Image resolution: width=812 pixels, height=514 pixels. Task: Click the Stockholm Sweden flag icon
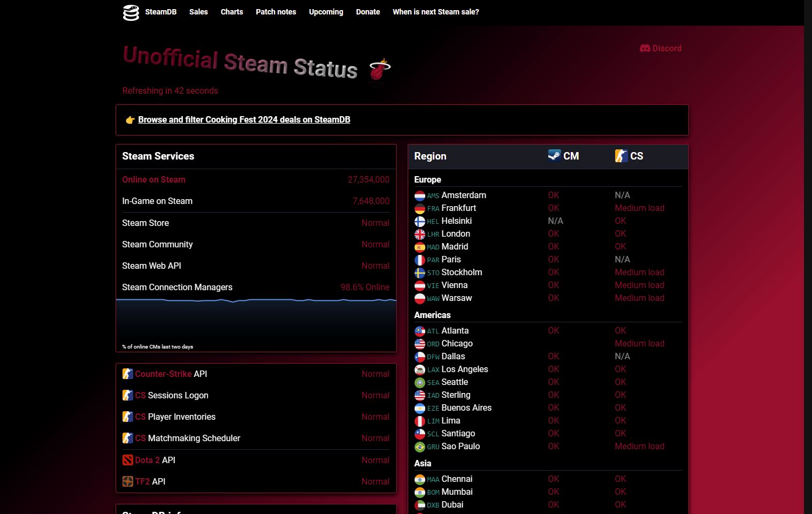420,273
